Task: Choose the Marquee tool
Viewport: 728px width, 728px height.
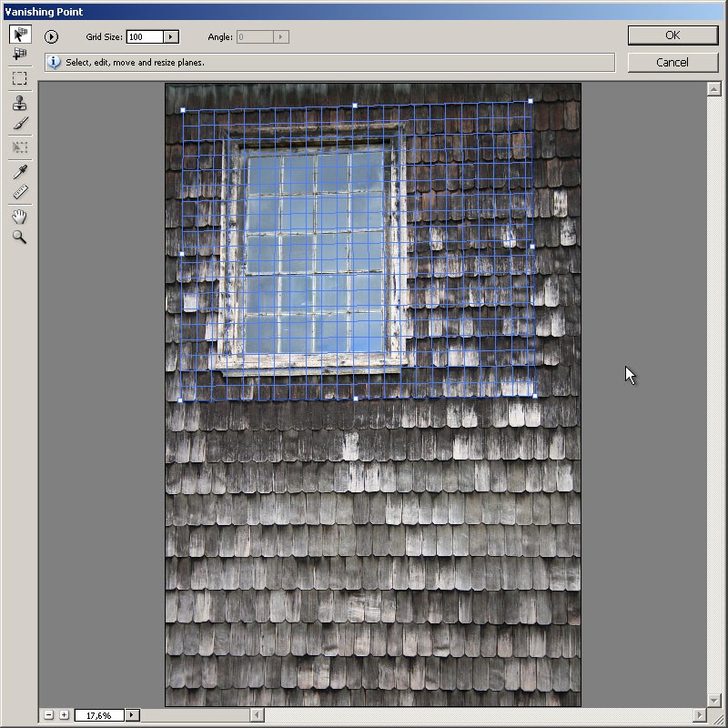Action: 19,78
